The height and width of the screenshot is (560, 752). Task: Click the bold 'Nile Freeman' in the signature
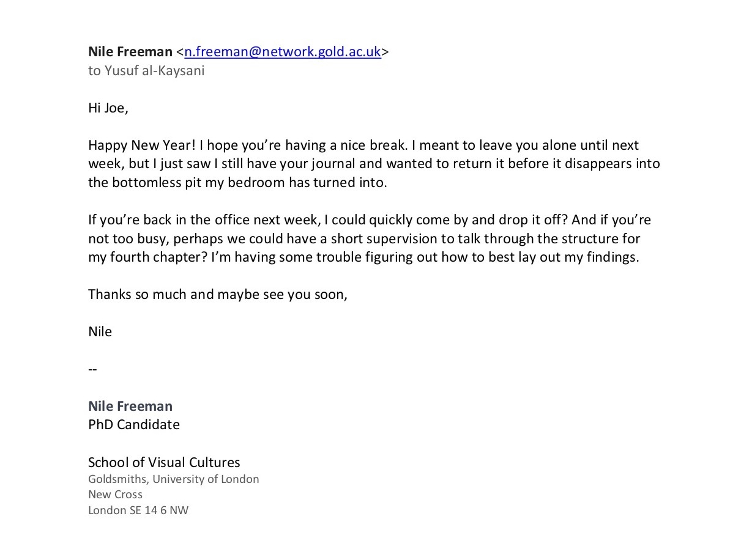[130, 406]
